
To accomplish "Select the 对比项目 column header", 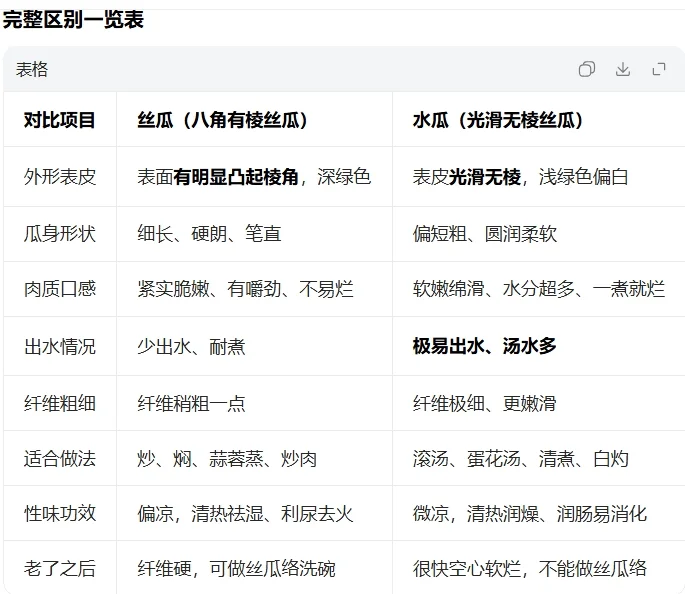I will (x=60, y=120).
